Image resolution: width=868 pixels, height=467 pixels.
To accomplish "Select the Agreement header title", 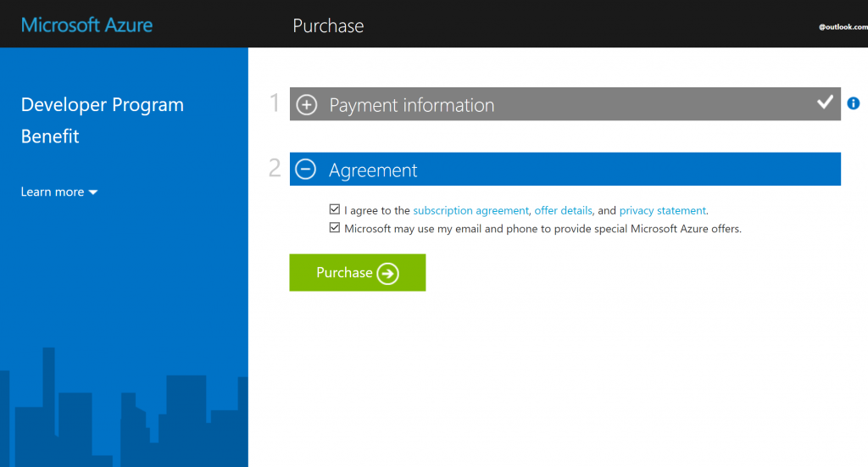I will click(373, 170).
